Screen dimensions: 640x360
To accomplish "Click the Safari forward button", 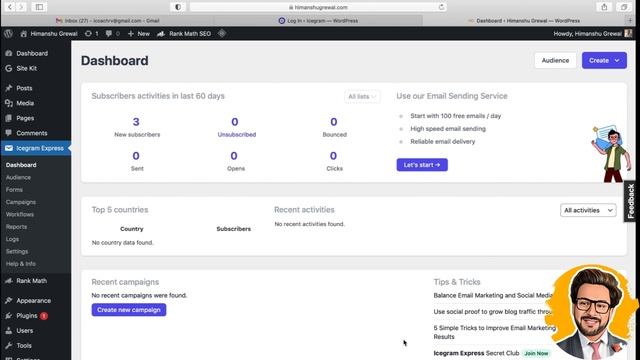I will coord(21,7).
